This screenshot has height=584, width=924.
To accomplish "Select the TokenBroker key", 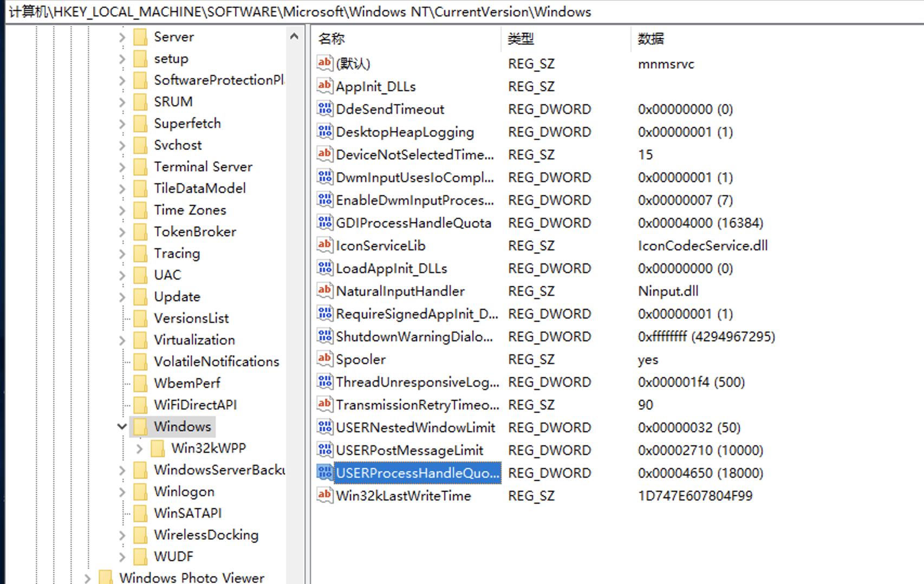I will (x=195, y=232).
